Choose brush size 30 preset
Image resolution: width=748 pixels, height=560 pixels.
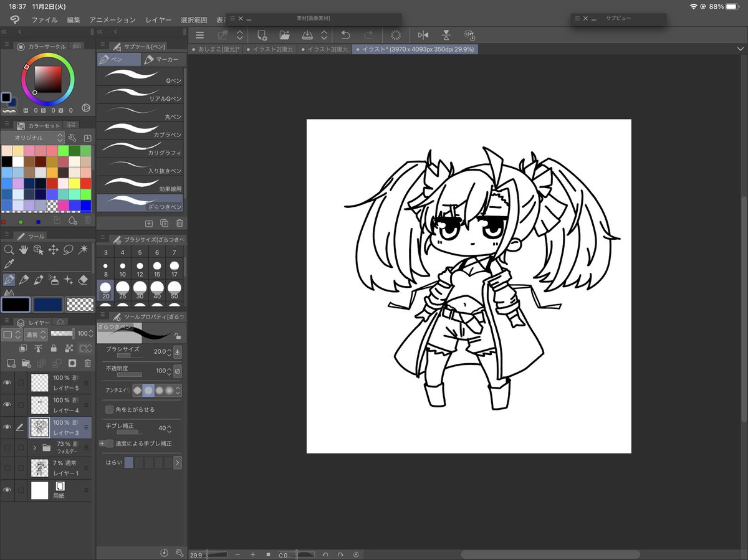pos(140,290)
